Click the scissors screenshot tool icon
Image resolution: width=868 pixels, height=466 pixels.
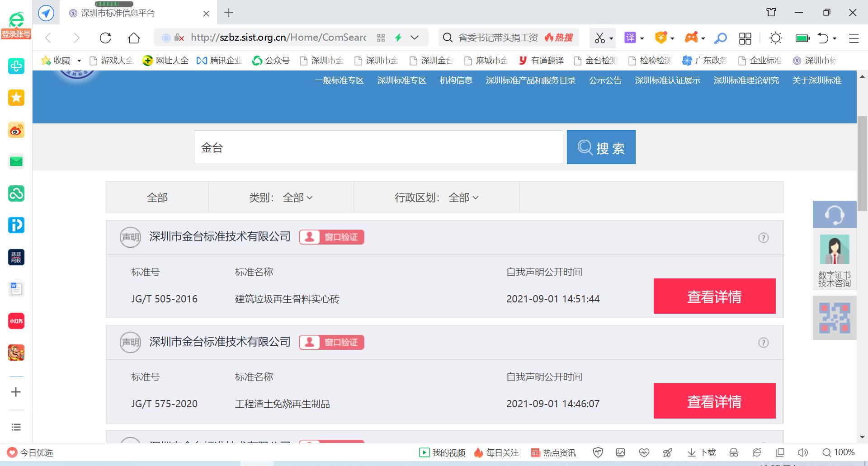(600, 38)
